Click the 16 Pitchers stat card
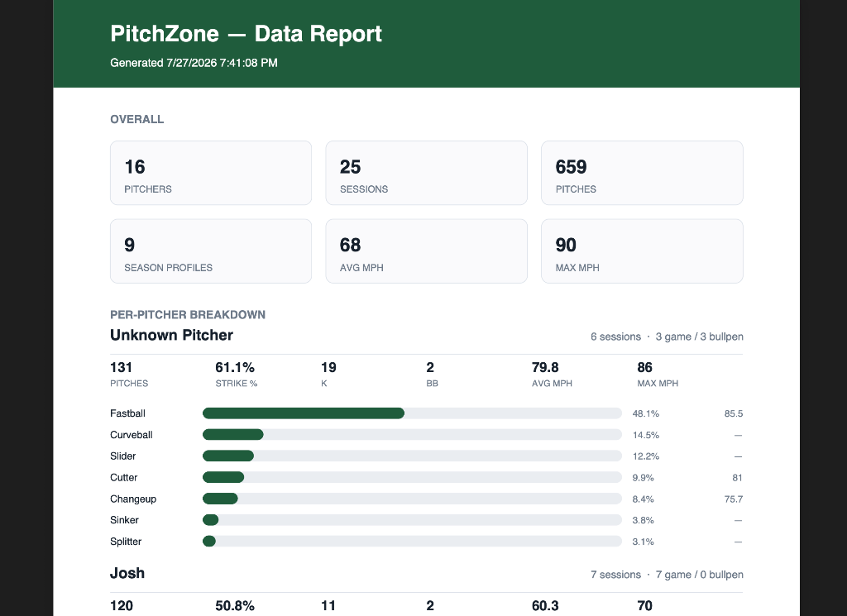The image size is (847, 616). click(x=211, y=173)
